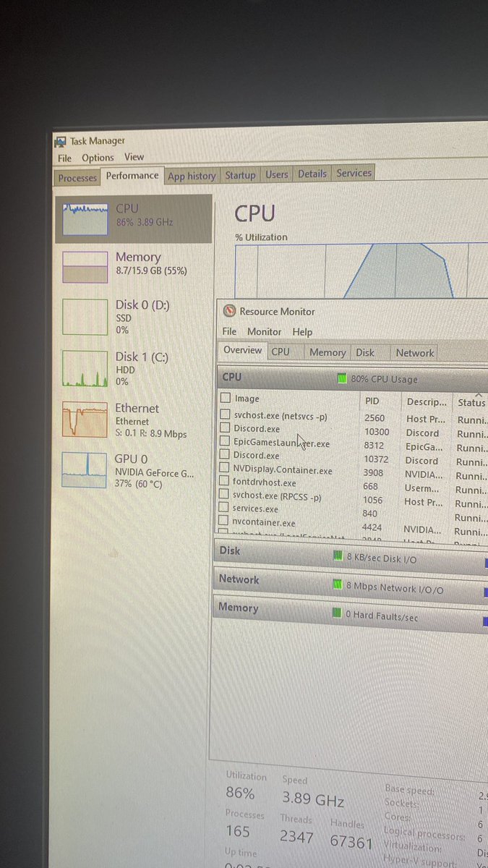Open the Options menu in Task Manager
The image size is (488, 868).
[98, 157]
